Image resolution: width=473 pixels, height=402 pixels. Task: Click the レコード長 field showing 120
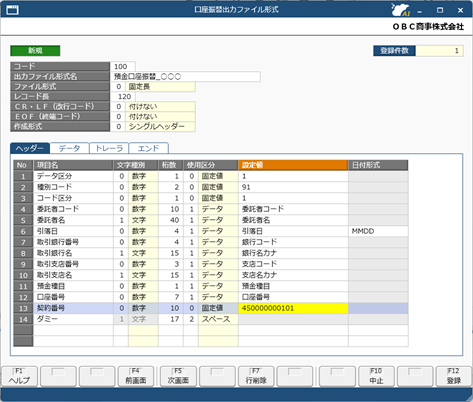(x=123, y=96)
